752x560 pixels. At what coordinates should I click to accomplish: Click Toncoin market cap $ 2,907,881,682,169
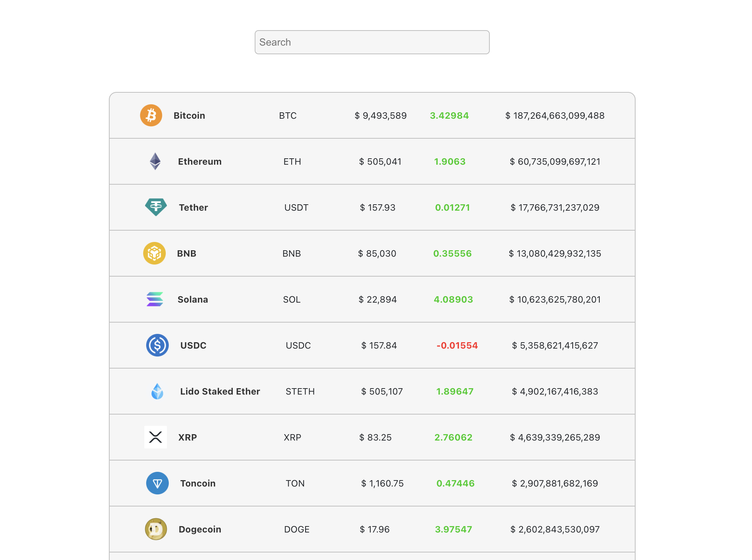pos(555,483)
